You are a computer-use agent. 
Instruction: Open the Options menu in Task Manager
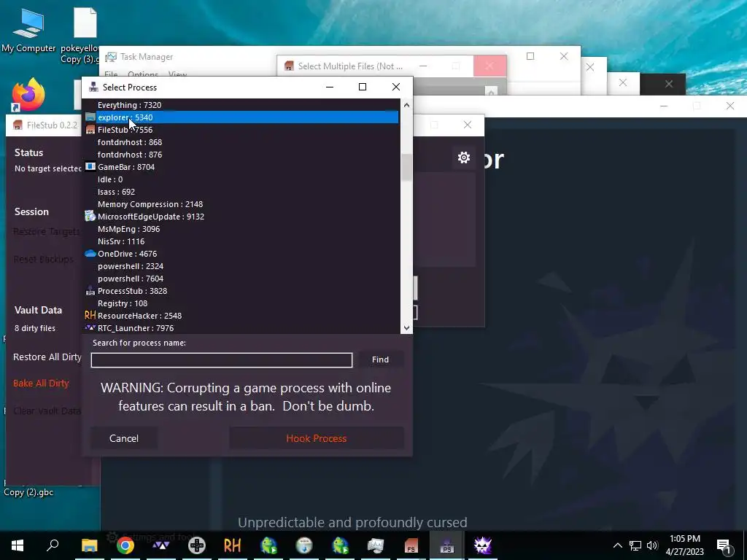(x=143, y=74)
